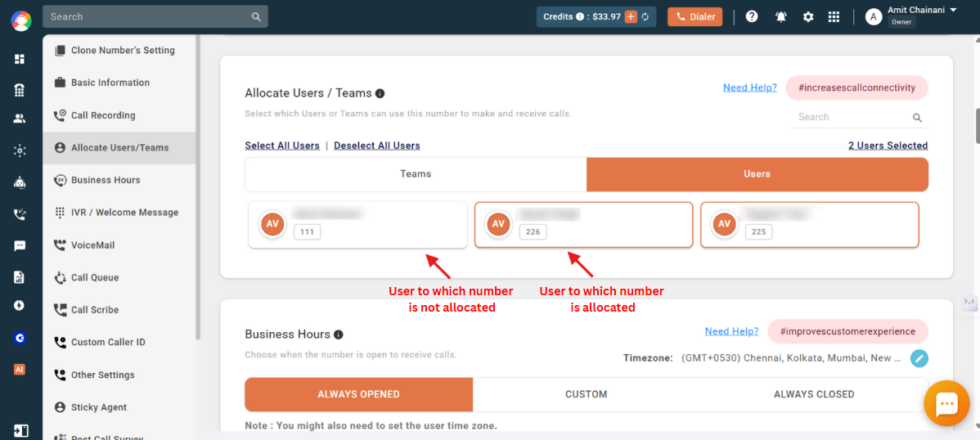The height and width of the screenshot is (440, 980).
Task: Click Need Help? in the Business Hours section
Action: [732, 331]
